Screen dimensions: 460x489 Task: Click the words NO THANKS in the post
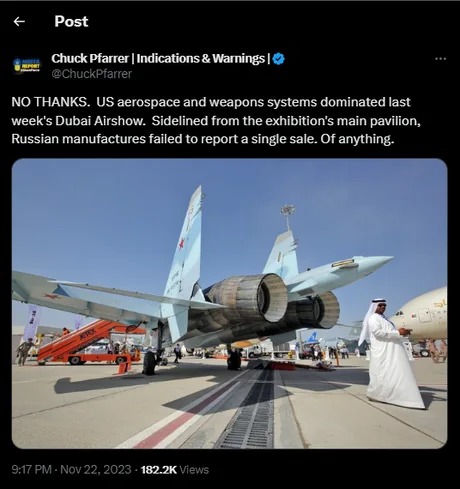pos(49,102)
